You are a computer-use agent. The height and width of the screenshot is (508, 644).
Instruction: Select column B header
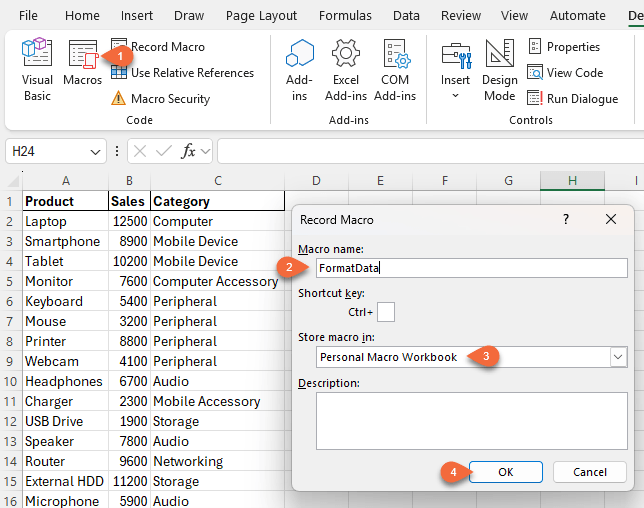[129, 181]
